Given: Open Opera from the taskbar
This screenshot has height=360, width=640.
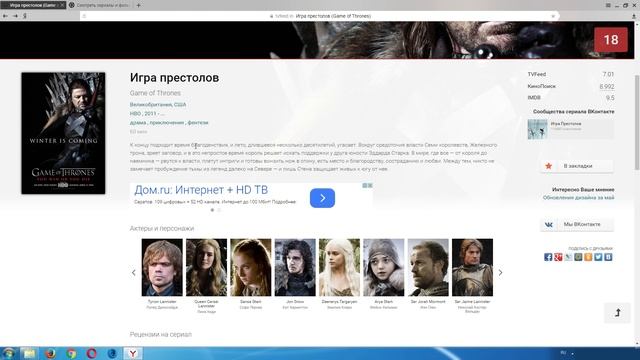Looking at the screenshot, I should pyautogui.click(x=92, y=353).
